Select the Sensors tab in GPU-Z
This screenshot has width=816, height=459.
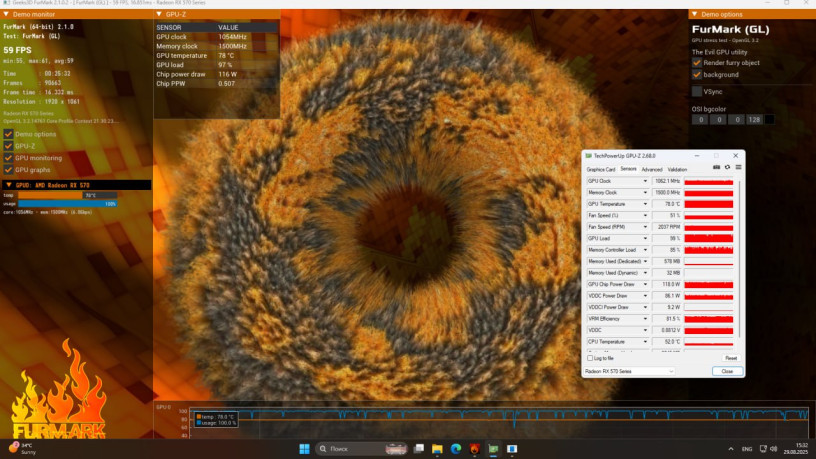628,169
